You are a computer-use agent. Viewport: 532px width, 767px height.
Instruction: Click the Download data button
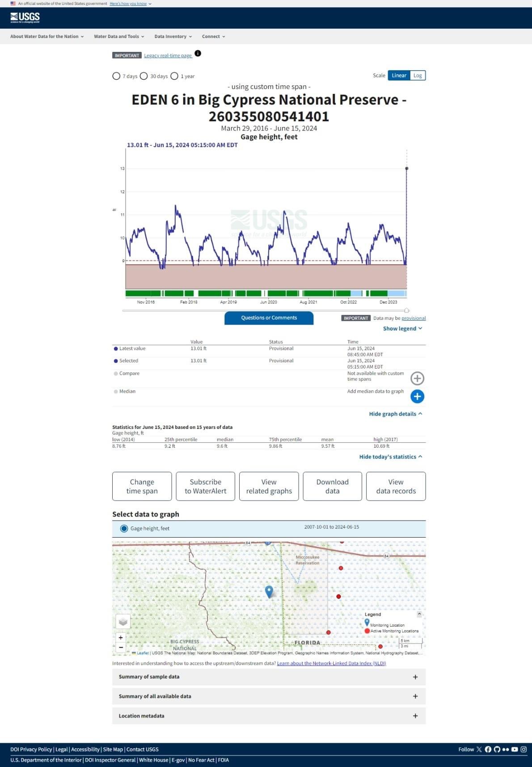click(x=332, y=486)
